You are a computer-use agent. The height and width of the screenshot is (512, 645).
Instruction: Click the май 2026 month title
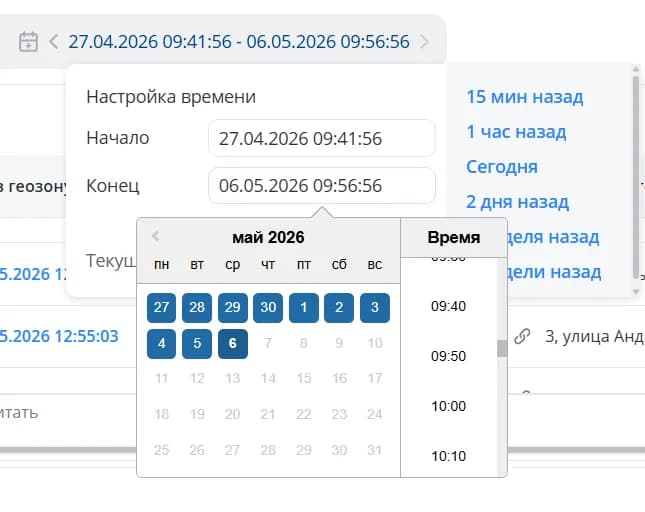click(x=268, y=237)
